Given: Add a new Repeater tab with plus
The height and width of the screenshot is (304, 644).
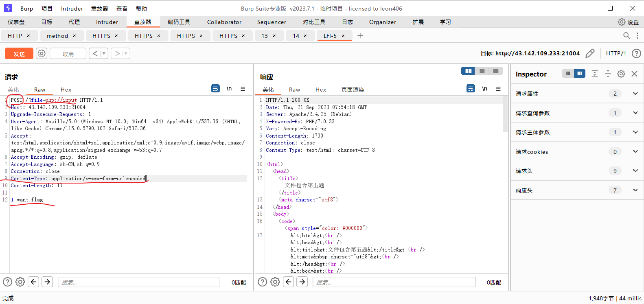Looking at the screenshot, I should [360, 36].
